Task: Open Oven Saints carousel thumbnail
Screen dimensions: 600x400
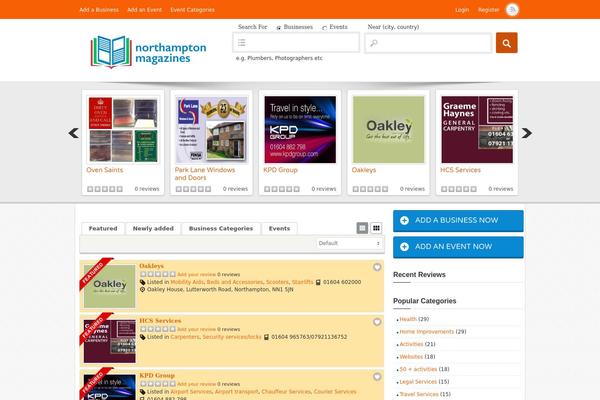Action: pos(123,129)
